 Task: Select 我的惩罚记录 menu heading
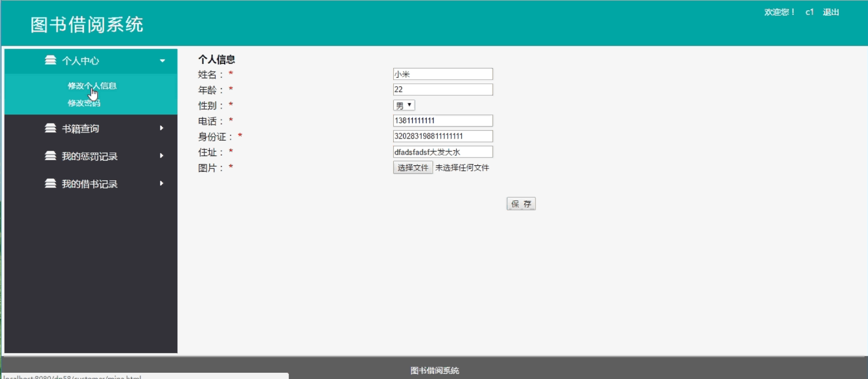pyautogui.click(x=91, y=156)
